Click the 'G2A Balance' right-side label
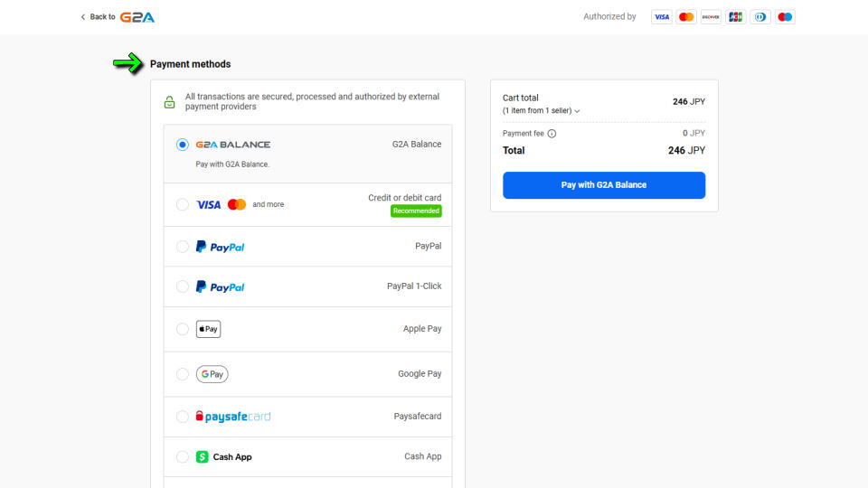The height and width of the screenshot is (488, 868). pos(417,144)
